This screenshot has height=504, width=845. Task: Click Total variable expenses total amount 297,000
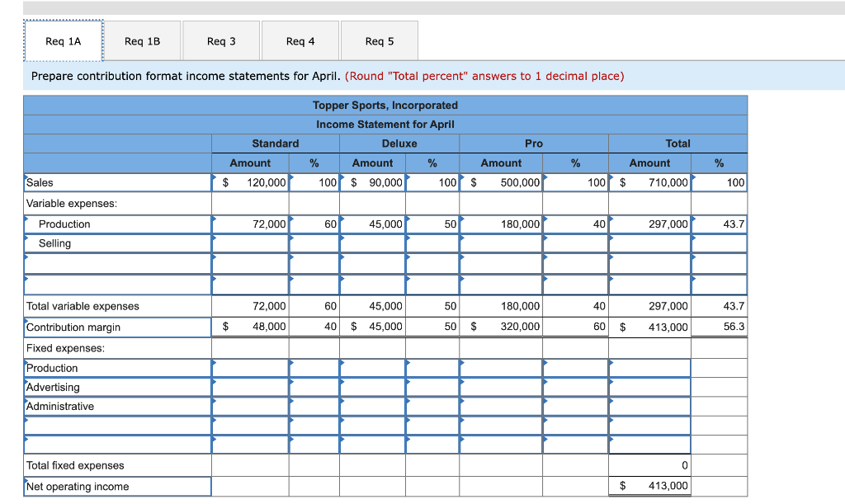click(650, 306)
